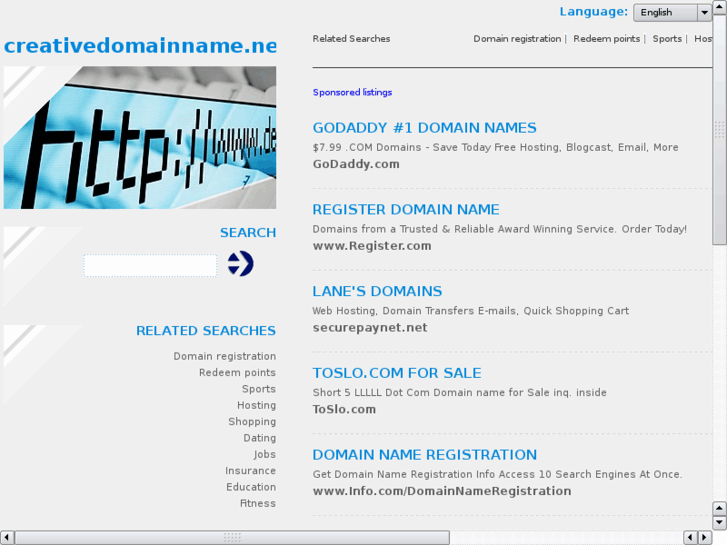Open Redeem points in sidebar list

coord(237,372)
